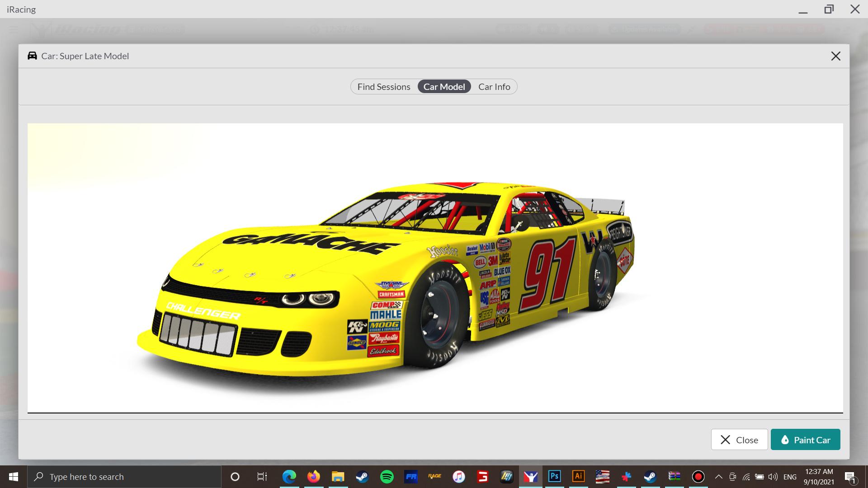Image resolution: width=868 pixels, height=488 pixels.
Task: Click the car icon in the dialog header
Action: coord(32,55)
